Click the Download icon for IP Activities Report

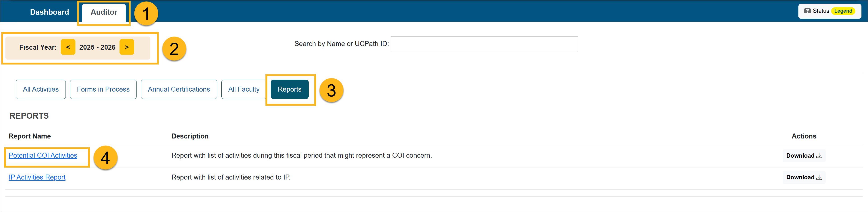(819, 177)
